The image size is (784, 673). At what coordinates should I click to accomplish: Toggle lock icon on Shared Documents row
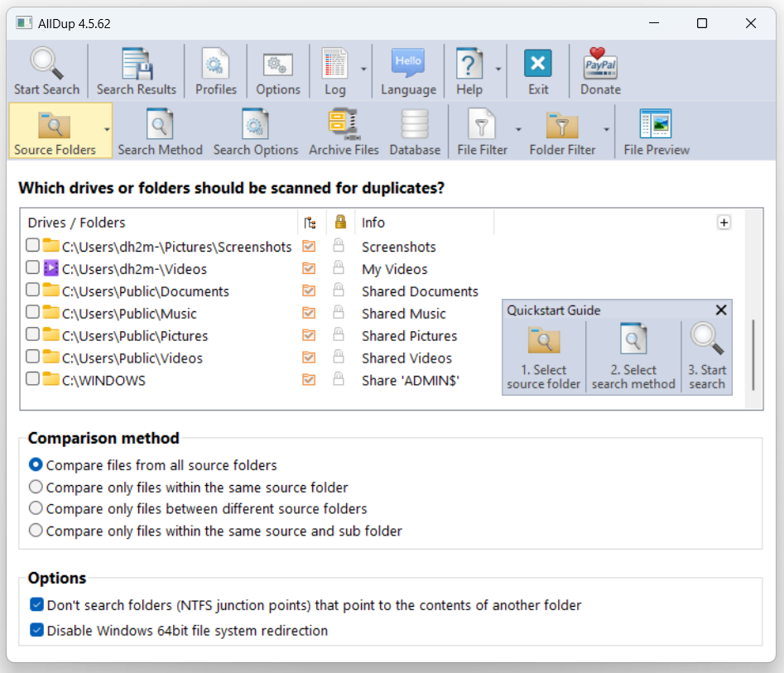(x=339, y=290)
